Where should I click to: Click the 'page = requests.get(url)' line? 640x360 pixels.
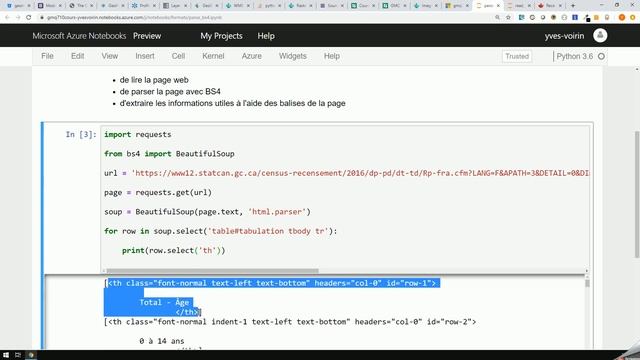[x=158, y=192]
